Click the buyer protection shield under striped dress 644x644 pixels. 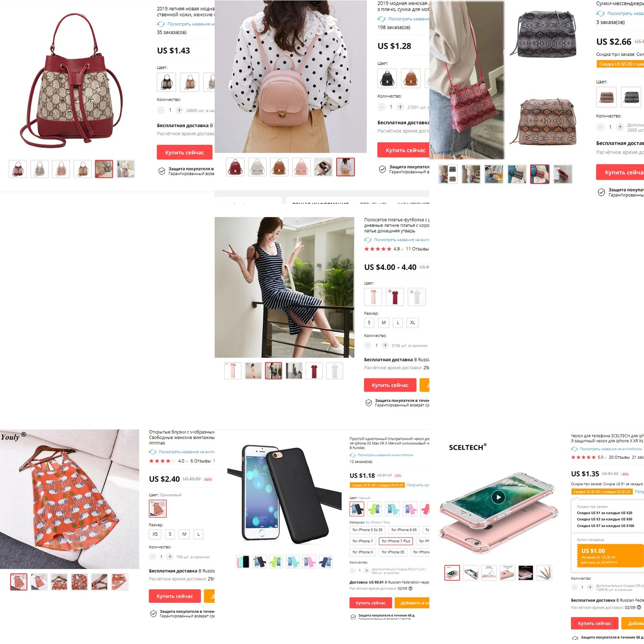point(368,403)
